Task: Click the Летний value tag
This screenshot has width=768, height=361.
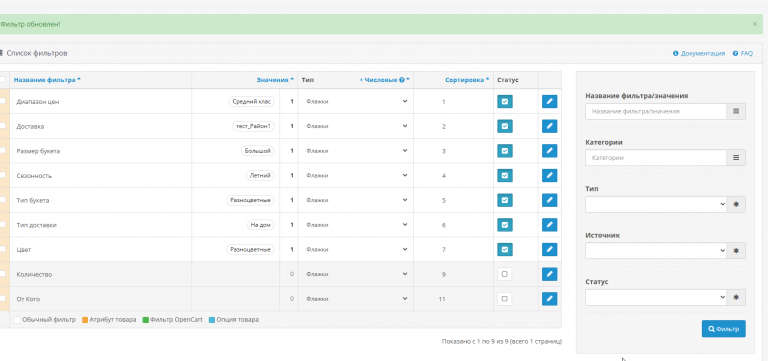Action: 260,175
